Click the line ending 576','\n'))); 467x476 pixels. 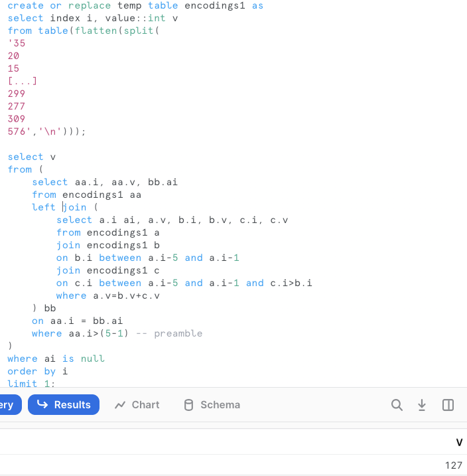(x=46, y=131)
